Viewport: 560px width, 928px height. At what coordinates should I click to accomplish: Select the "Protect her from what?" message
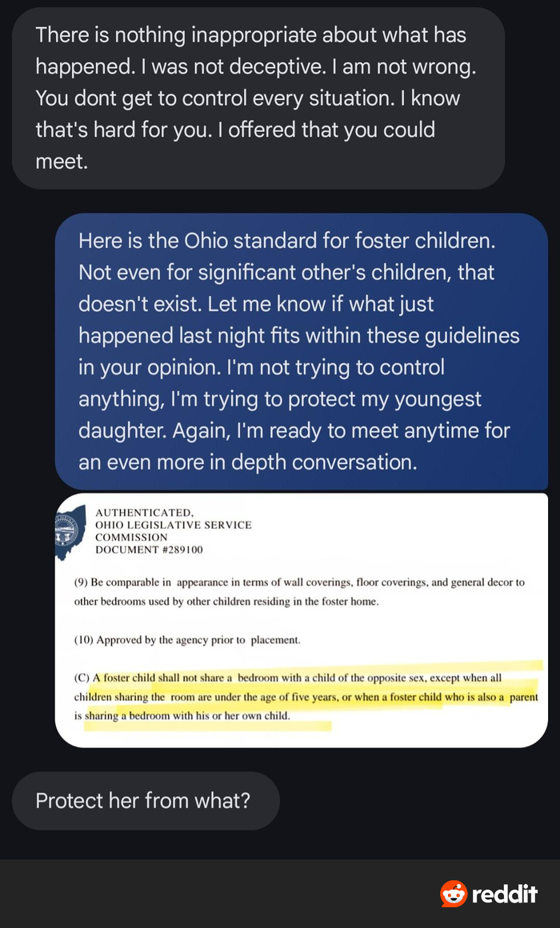[x=143, y=800]
